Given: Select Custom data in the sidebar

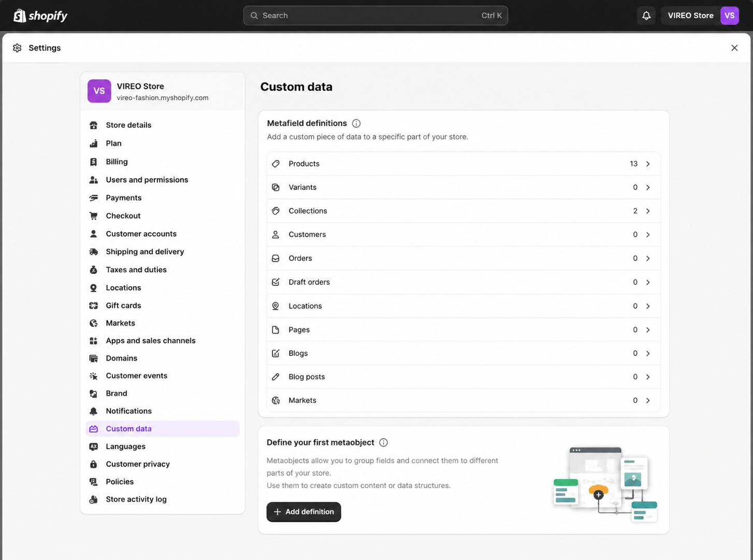Looking at the screenshot, I should 163,429.
